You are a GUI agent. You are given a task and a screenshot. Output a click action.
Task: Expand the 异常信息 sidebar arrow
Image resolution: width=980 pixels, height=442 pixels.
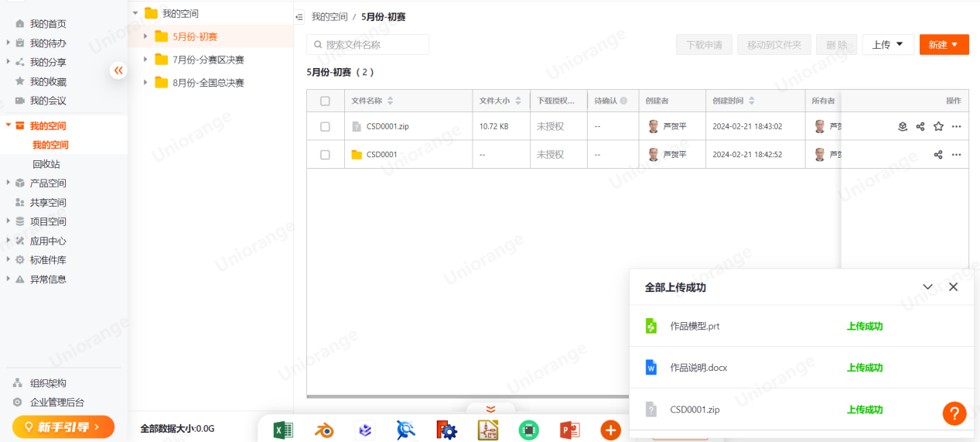(x=9, y=279)
